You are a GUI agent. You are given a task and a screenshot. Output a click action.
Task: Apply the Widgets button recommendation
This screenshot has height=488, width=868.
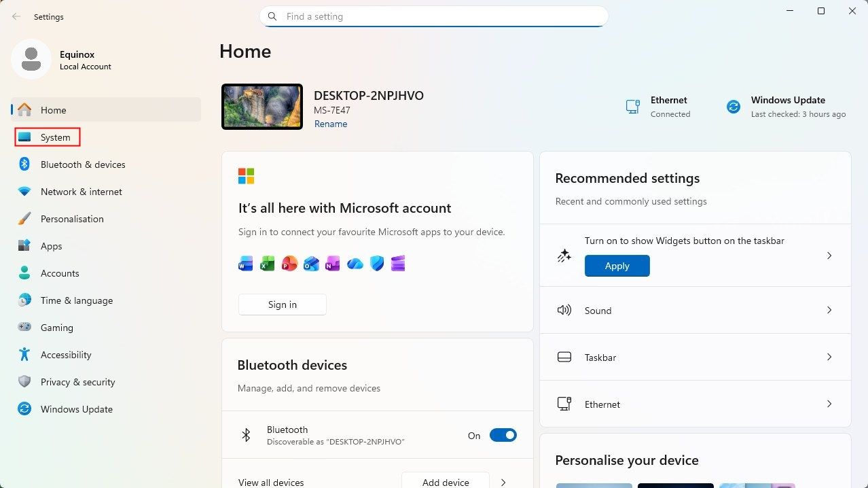pyautogui.click(x=617, y=266)
